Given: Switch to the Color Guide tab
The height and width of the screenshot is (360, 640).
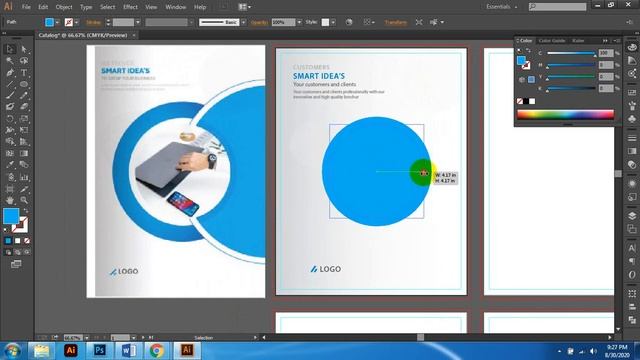Looking at the screenshot, I should coord(551,41).
